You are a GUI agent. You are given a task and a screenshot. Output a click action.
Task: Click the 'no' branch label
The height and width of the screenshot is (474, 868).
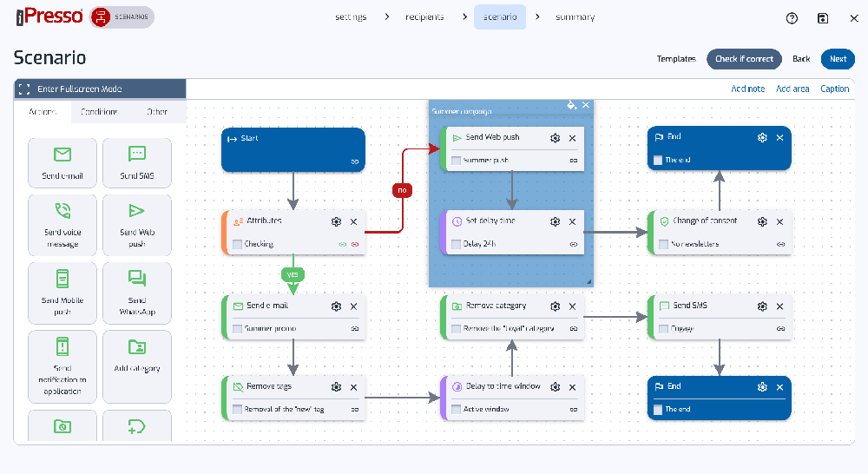403,190
